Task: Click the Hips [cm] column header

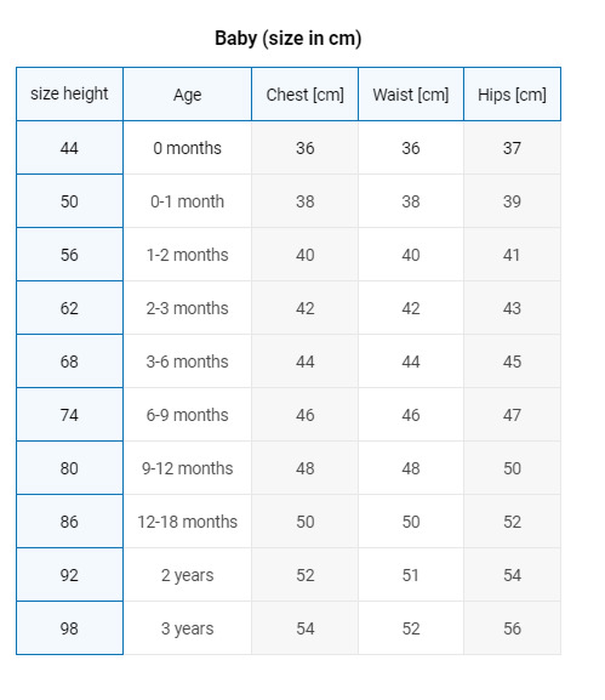Action: click(x=512, y=95)
